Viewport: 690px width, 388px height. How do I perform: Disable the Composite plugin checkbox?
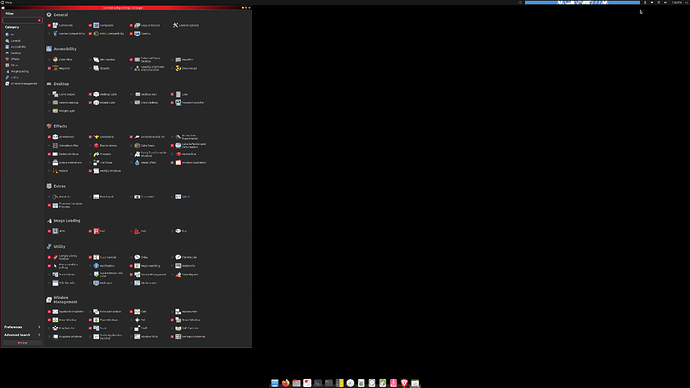[x=90, y=26]
